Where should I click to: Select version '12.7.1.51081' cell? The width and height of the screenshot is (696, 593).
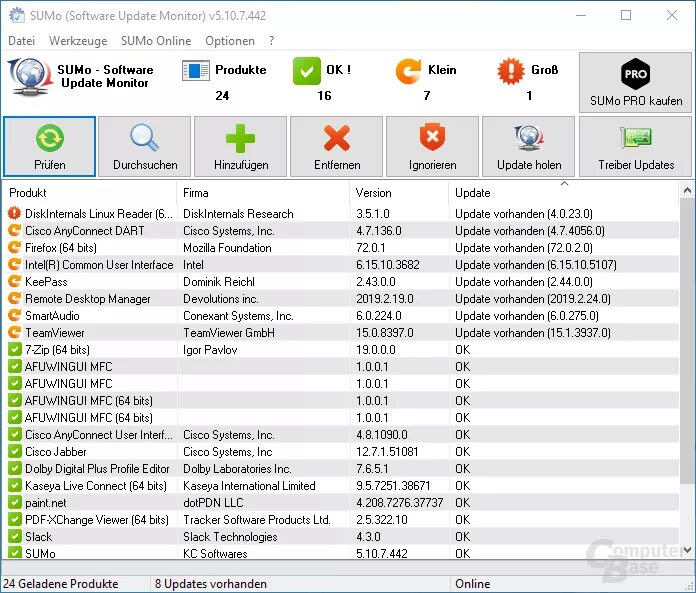pos(387,452)
